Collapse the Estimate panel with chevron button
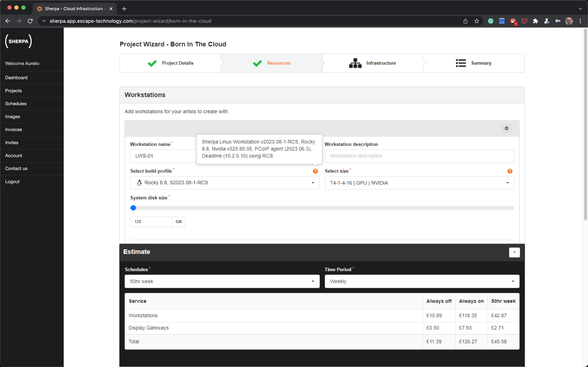 pyautogui.click(x=514, y=252)
